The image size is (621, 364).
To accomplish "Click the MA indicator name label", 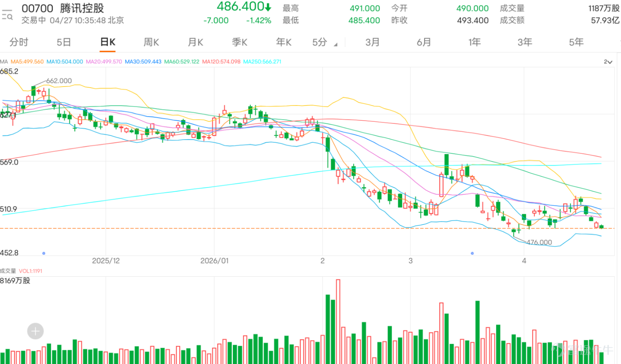I will coord(4,62).
